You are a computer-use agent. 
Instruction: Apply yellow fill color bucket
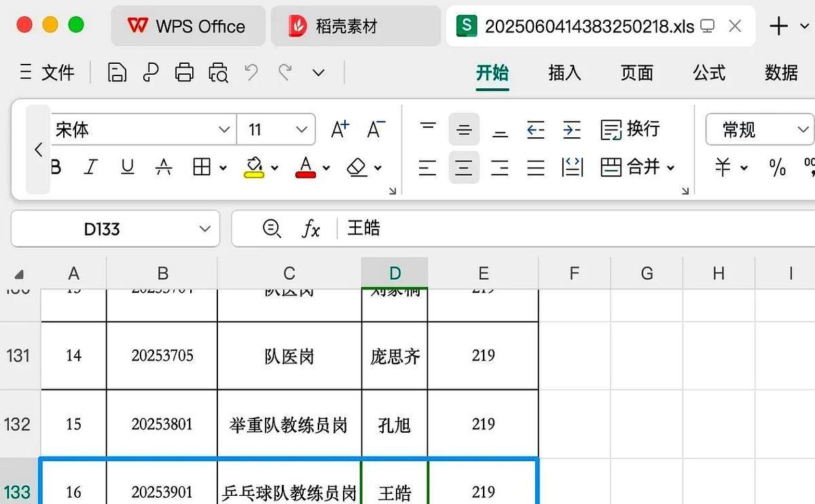[254, 167]
